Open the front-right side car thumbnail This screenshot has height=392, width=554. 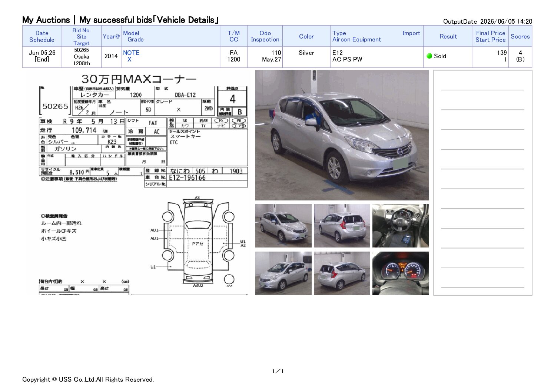pos(283,273)
